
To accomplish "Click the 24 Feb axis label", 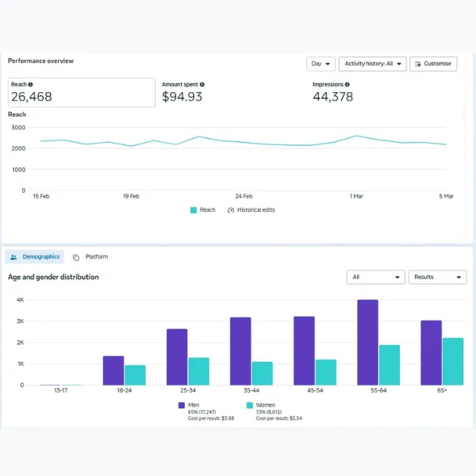I will pos(244,197).
